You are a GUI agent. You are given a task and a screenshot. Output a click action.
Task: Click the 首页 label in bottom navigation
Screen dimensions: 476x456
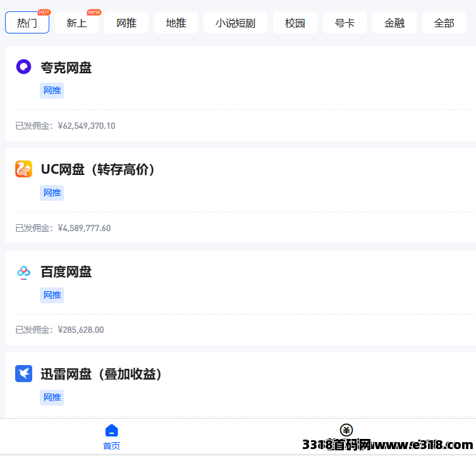coord(111,446)
